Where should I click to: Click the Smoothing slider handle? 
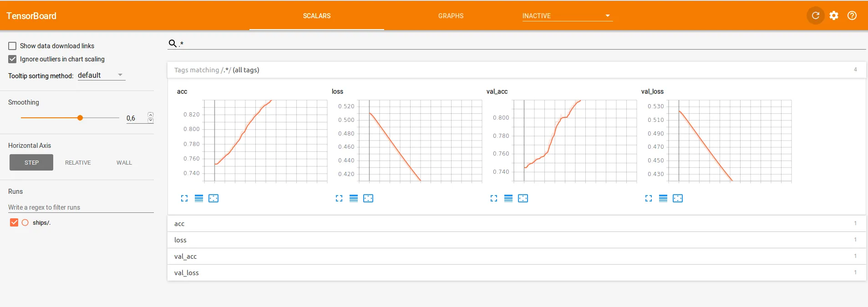click(x=80, y=118)
